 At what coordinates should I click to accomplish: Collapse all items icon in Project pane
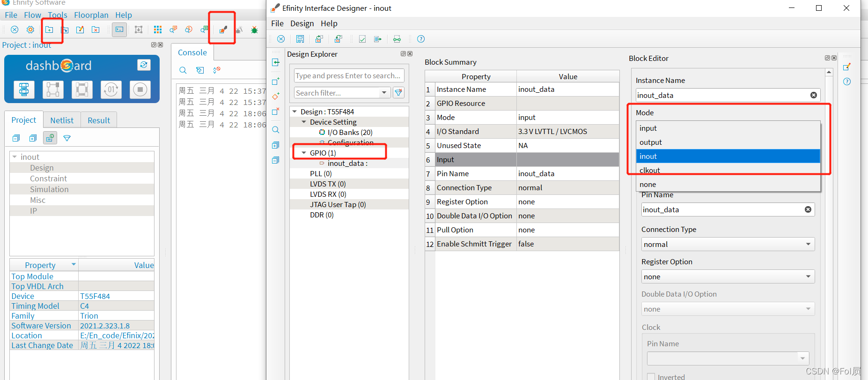tap(16, 138)
